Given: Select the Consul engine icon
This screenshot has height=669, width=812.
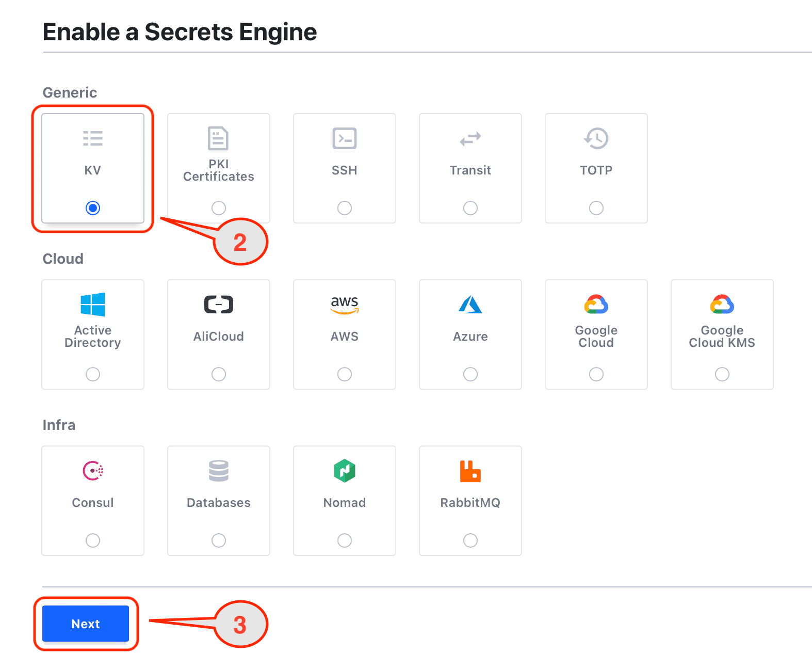Looking at the screenshot, I should (92, 470).
